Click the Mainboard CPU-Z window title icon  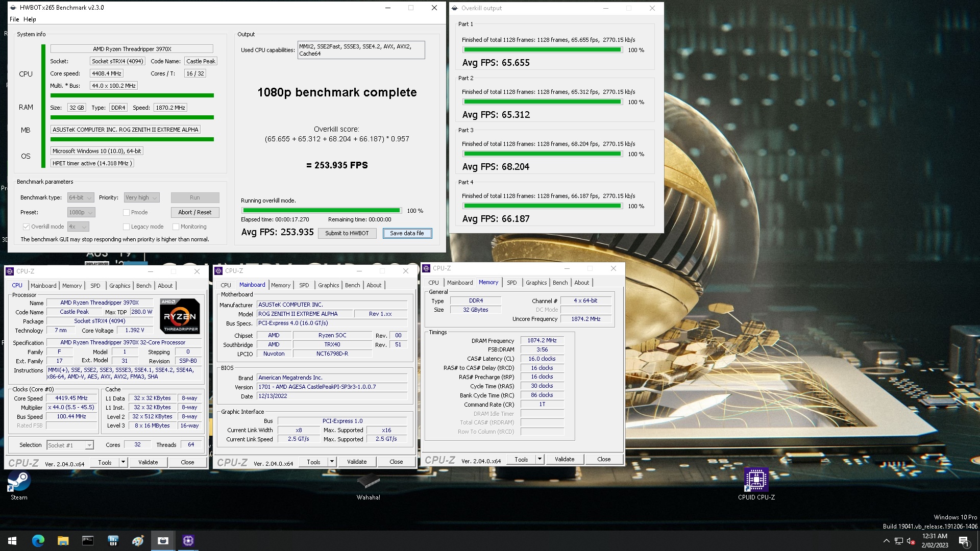tap(218, 271)
